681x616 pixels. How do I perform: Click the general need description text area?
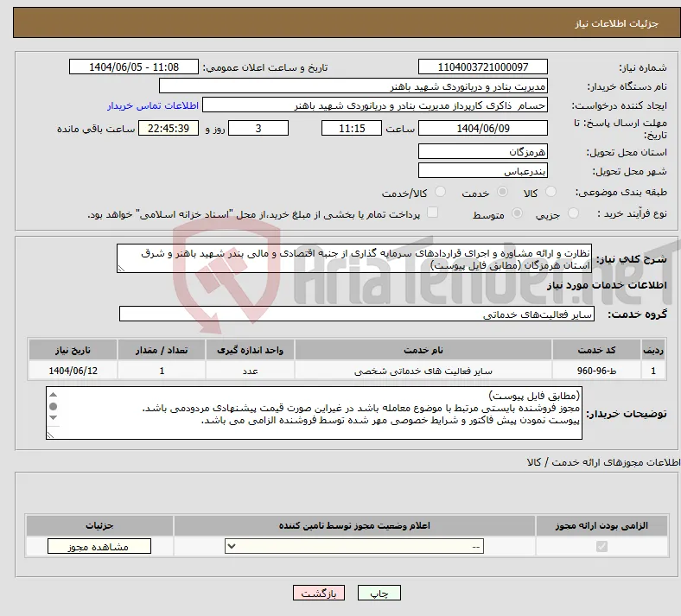pyautogui.click(x=354, y=258)
